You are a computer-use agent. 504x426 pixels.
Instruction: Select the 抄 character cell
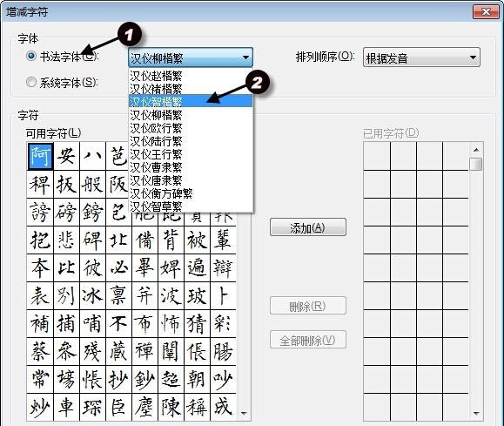point(118,379)
